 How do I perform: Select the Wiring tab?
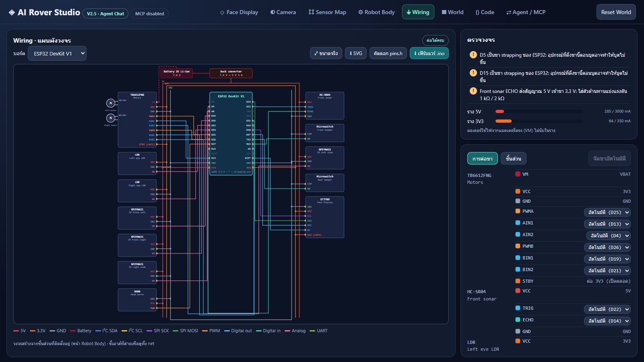(418, 12)
